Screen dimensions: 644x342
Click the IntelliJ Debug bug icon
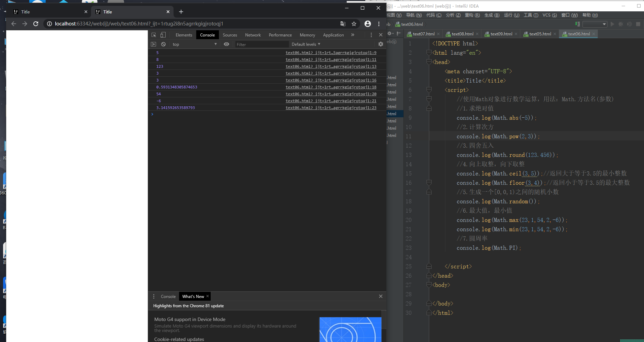click(x=621, y=24)
